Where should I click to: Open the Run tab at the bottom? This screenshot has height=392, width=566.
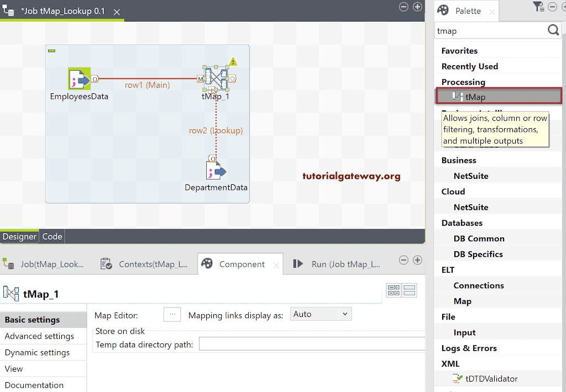tap(344, 263)
